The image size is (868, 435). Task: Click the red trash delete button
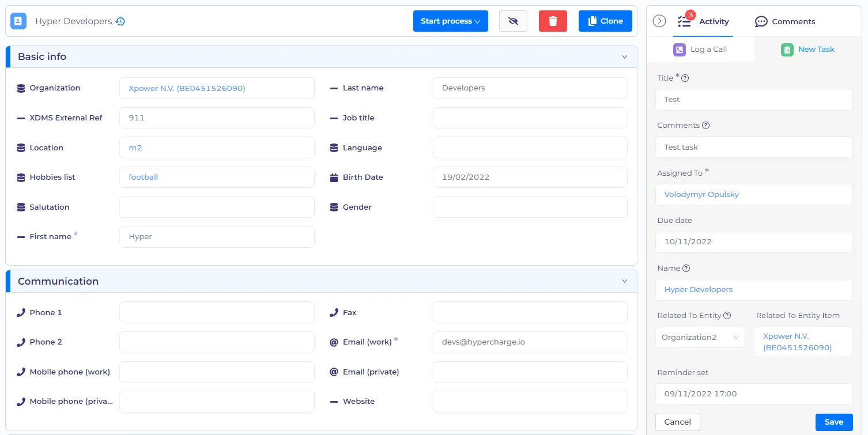tap(553, 21)
